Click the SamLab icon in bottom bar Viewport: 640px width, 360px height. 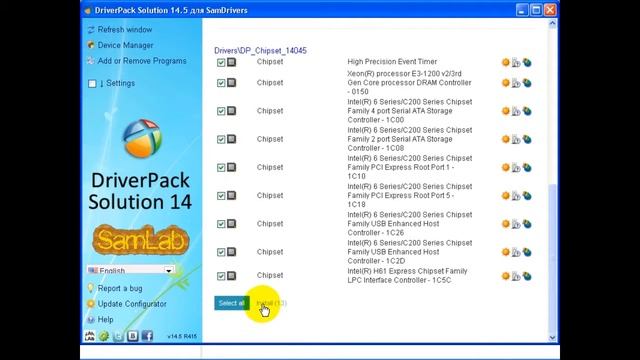[90, 336]
